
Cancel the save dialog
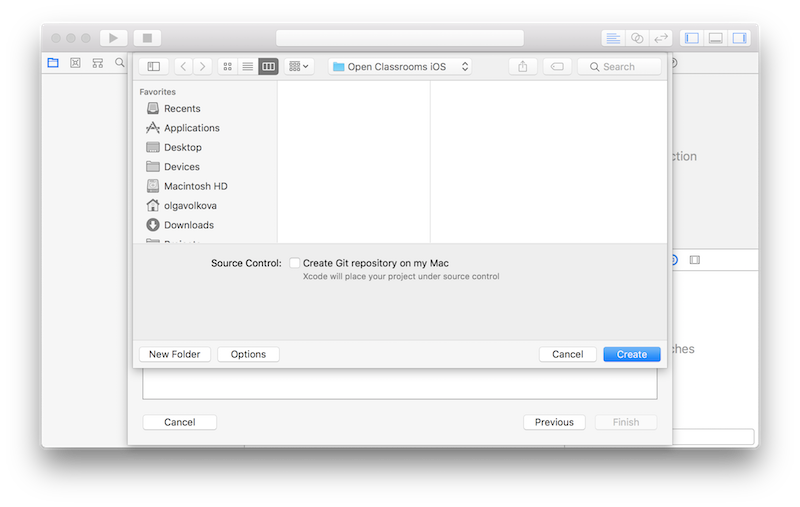point(567,354)
